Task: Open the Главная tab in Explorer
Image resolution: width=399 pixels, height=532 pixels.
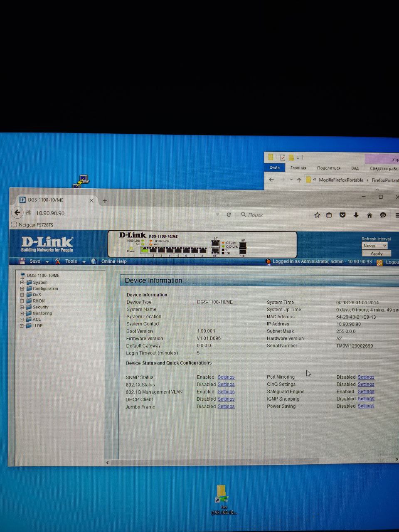Action: (298, 168)
